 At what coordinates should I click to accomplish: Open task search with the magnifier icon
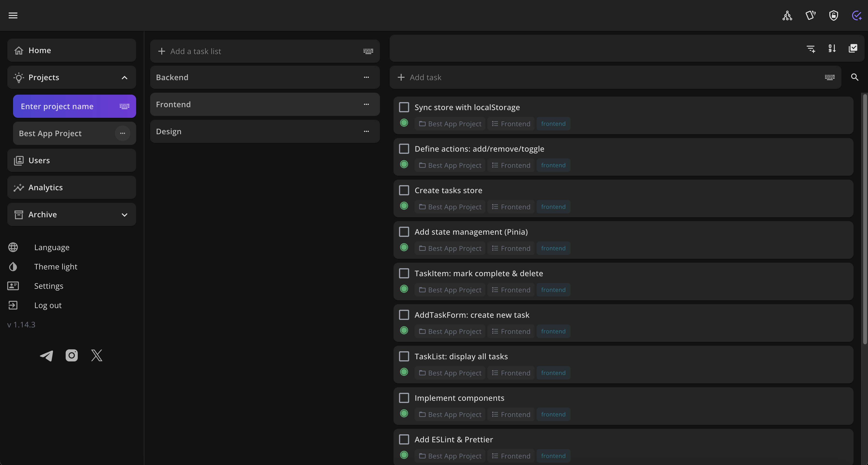(x=854, y=77)
